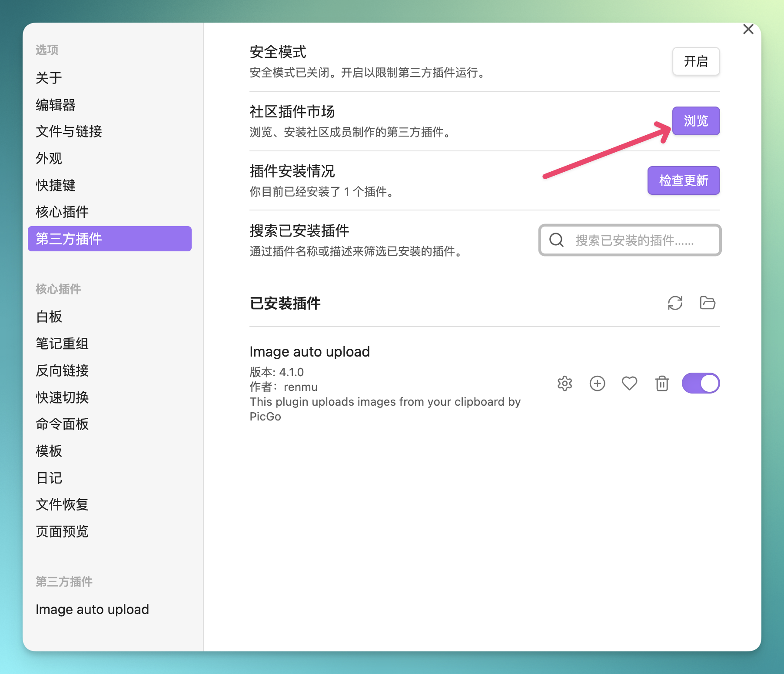This screenshot has width=784, height=674.
Task: Open plugins folder icon
Action: click(x=708, y=303)
